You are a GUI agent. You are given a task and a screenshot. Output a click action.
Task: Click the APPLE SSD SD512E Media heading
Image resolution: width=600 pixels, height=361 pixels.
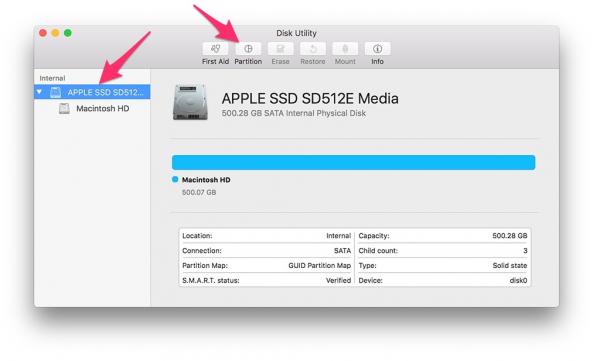click(310, 98)
